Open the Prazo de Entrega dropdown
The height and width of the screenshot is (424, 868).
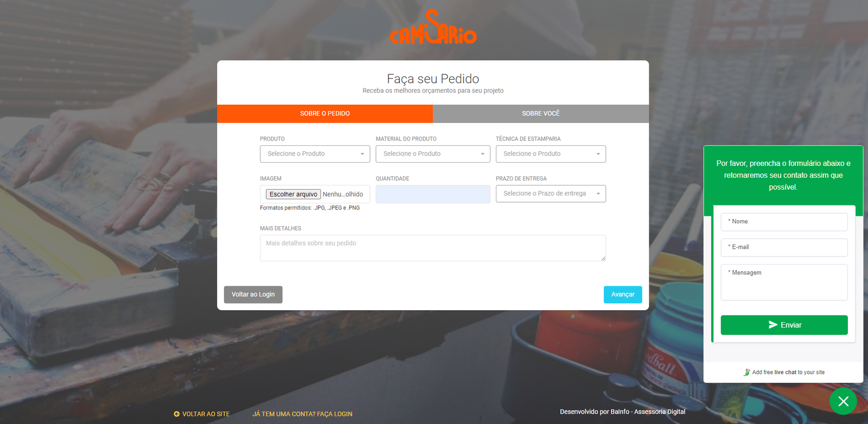(x=551, y=194)
